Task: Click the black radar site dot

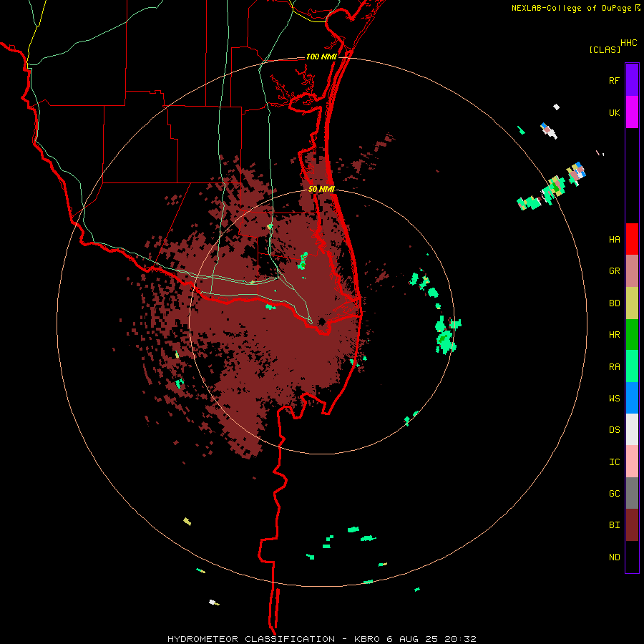Action: click(x=322, y=321)
